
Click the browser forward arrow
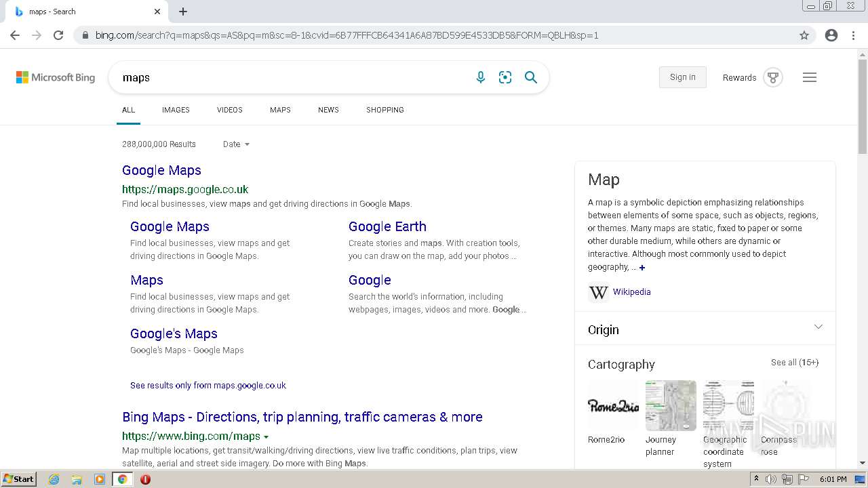click(37, 35)
